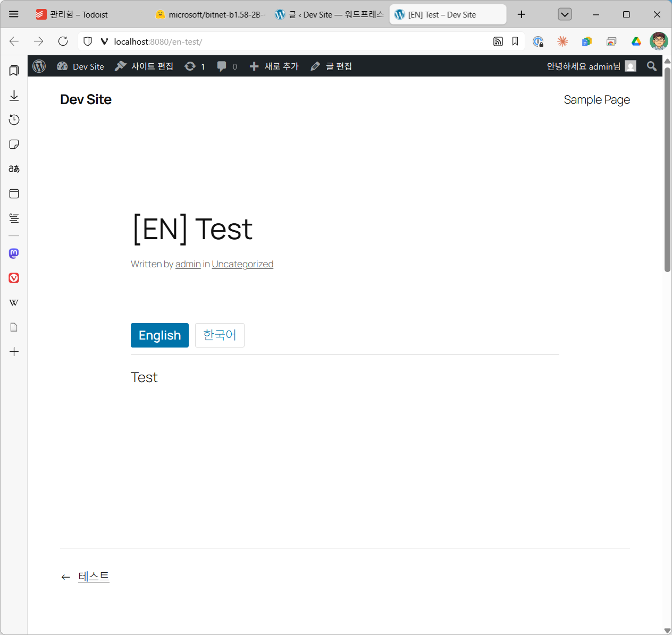The image size is (672, 635).
Task: Open the shield tracker blocker icon
Action: pos(88,41)
